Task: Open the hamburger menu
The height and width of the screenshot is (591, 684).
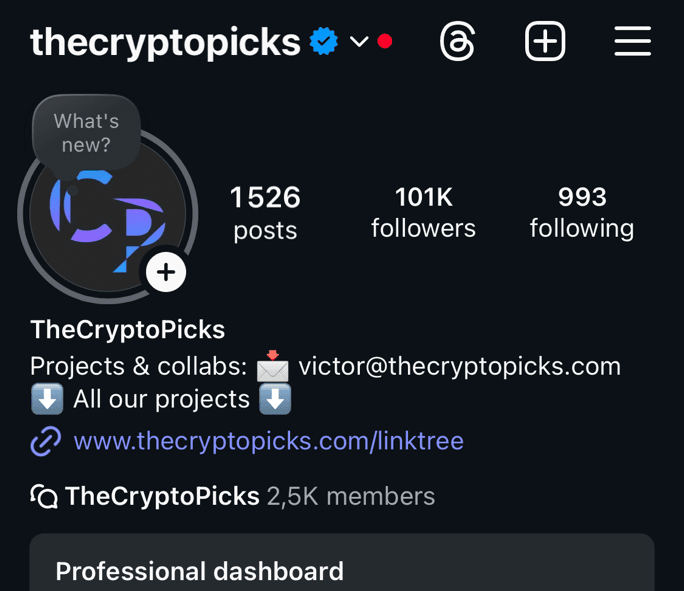Action: [x=633, y=41]
